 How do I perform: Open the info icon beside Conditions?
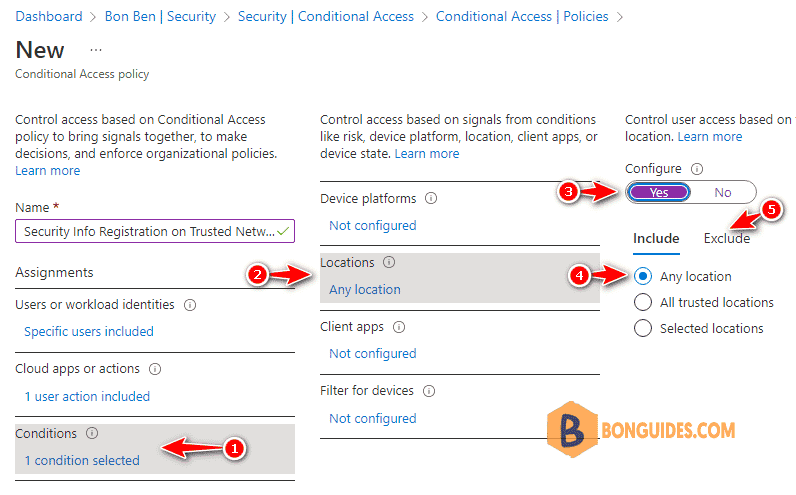tap(92, 433)
